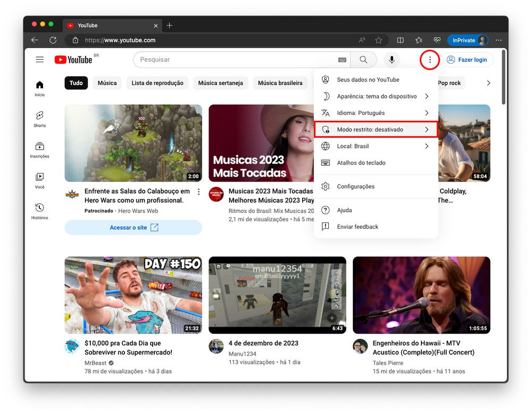Select Atalhos do teclado menu item
532x414 pixels.
[361, 163]
